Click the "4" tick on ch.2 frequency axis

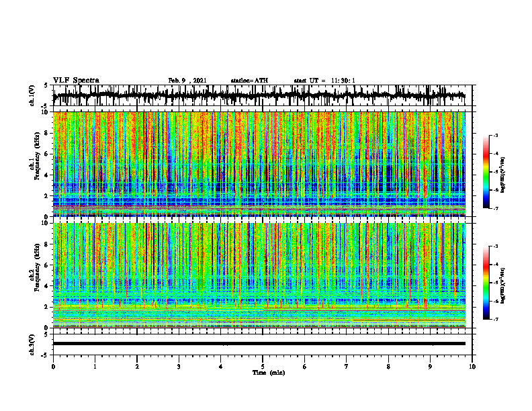[x=47, y=286]
